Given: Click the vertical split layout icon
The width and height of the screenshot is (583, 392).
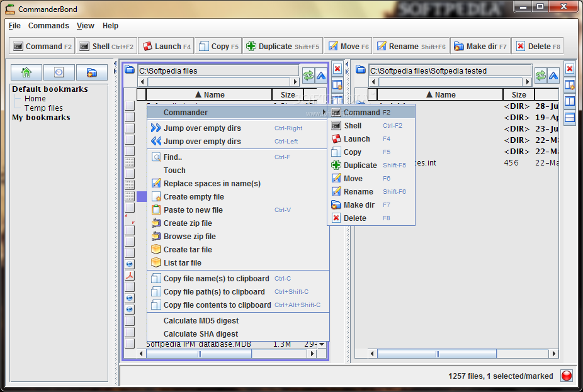Looking at the screenshot, I should [x=570, y=101].
